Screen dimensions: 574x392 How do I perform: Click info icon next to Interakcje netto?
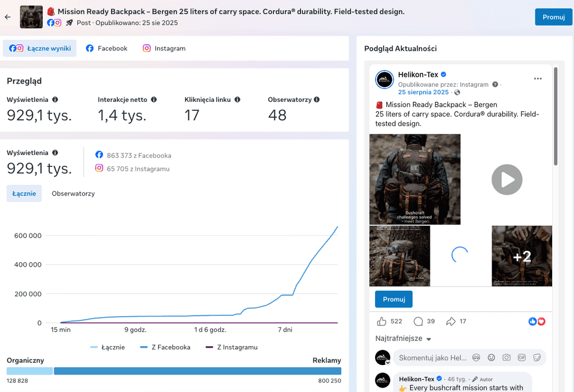(154, 100)
